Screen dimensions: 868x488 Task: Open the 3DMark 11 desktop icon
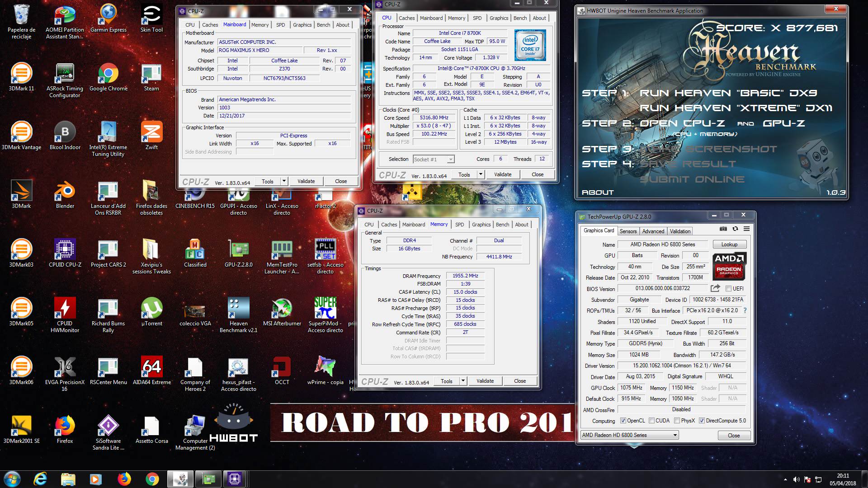21,77
